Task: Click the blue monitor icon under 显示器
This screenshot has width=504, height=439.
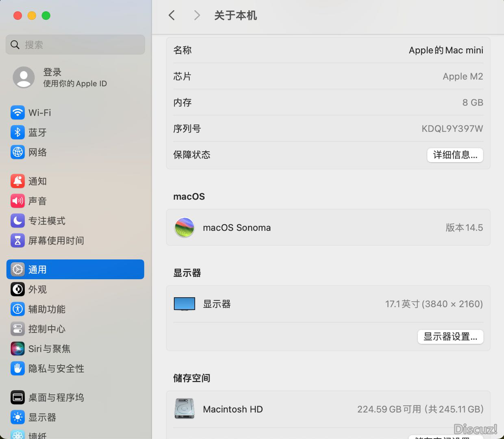Action: click(x=184, y=304)
